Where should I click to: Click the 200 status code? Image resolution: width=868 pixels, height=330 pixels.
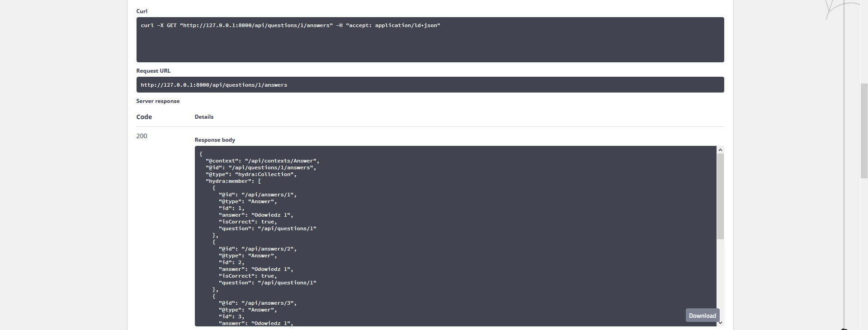pos(142,136)
